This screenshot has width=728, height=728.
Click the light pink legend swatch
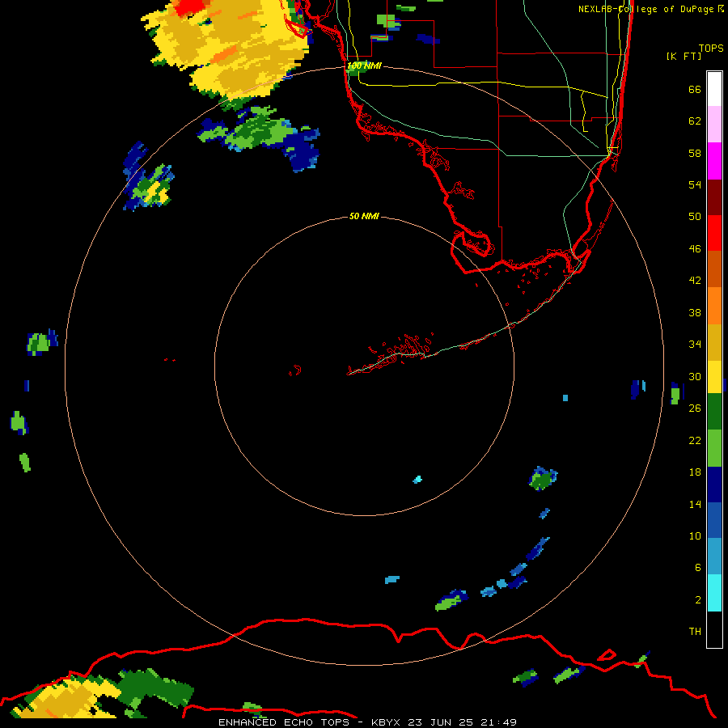pos(714,125)
